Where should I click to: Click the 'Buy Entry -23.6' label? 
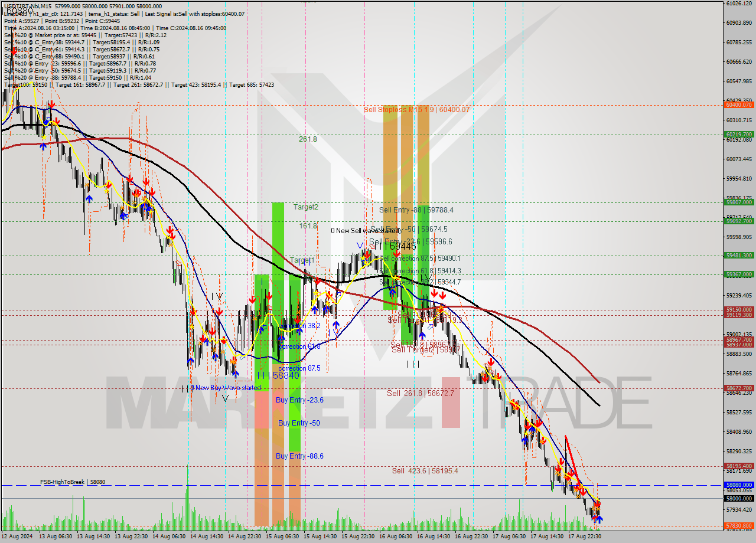[x=299, y=400]
